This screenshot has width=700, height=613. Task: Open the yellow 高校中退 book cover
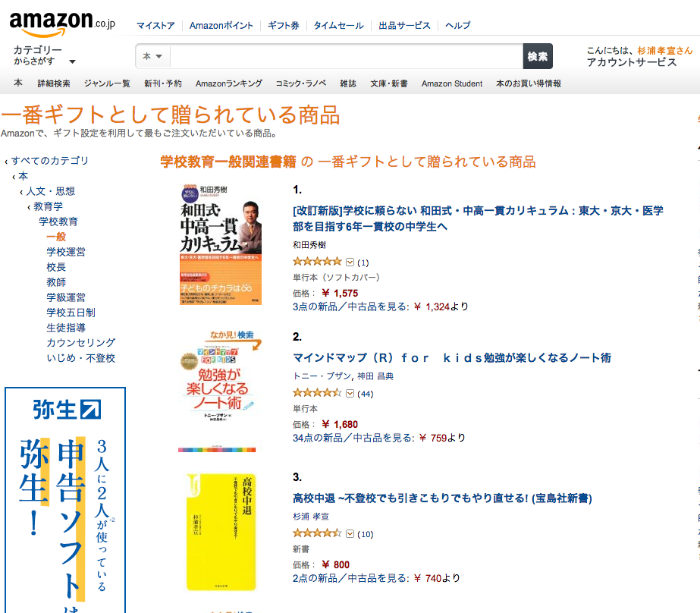coord(221,532)
